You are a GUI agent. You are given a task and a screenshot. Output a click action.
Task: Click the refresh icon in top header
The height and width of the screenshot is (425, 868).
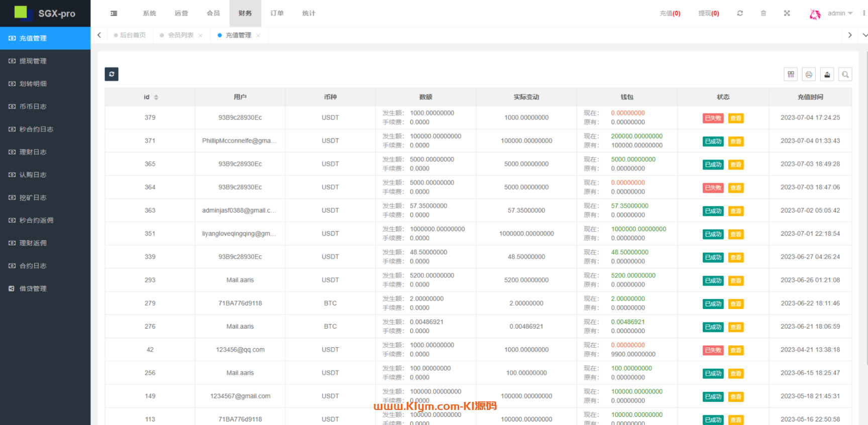pyautogui.click(x=740, y=14)
